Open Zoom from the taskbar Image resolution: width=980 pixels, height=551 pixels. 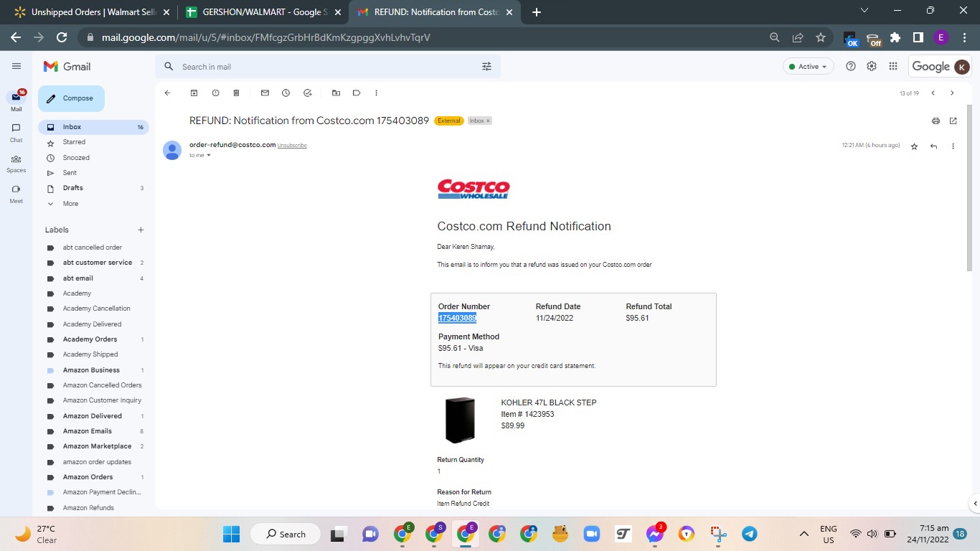point(592,534)
